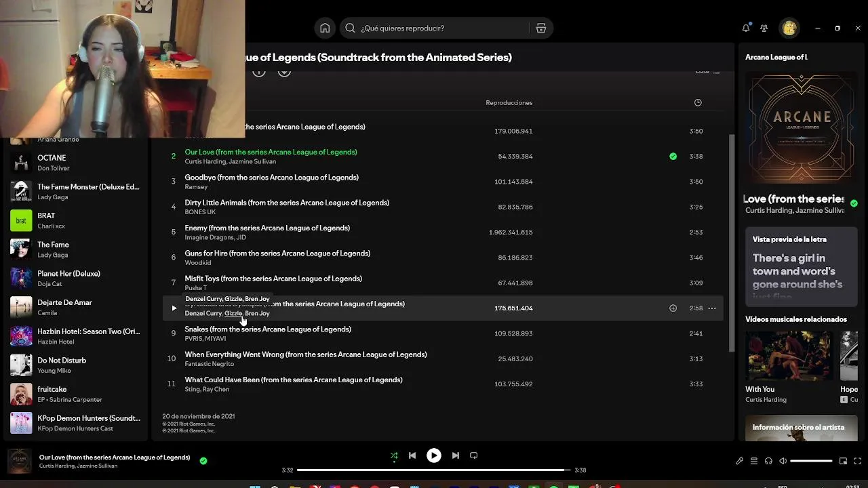Click the Arcane album artwork in the right panel
The width and height of the screenshot is (868, 488).
[x=801, y=127]
